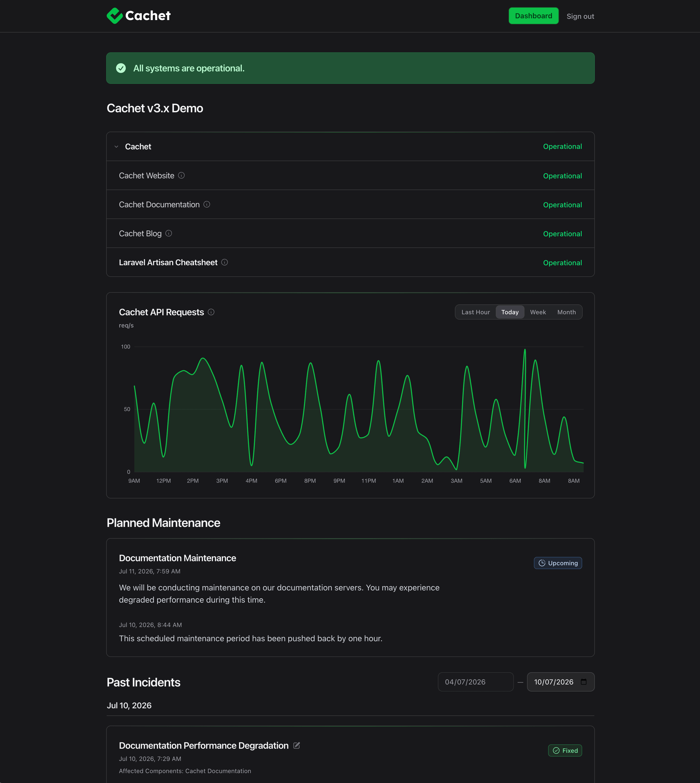Switch chart to Last Hour
Viewport: 700px width, 783px height.
(x=475, y=312)
